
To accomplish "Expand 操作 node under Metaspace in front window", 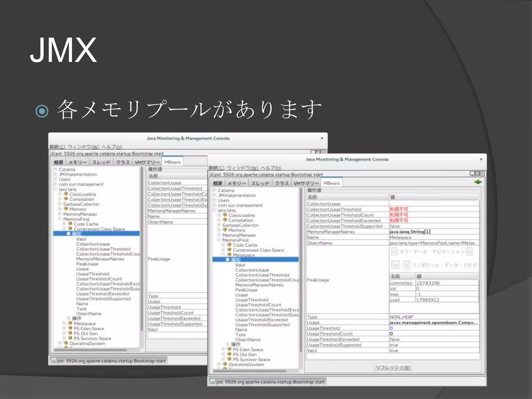I will coord(228,344).
